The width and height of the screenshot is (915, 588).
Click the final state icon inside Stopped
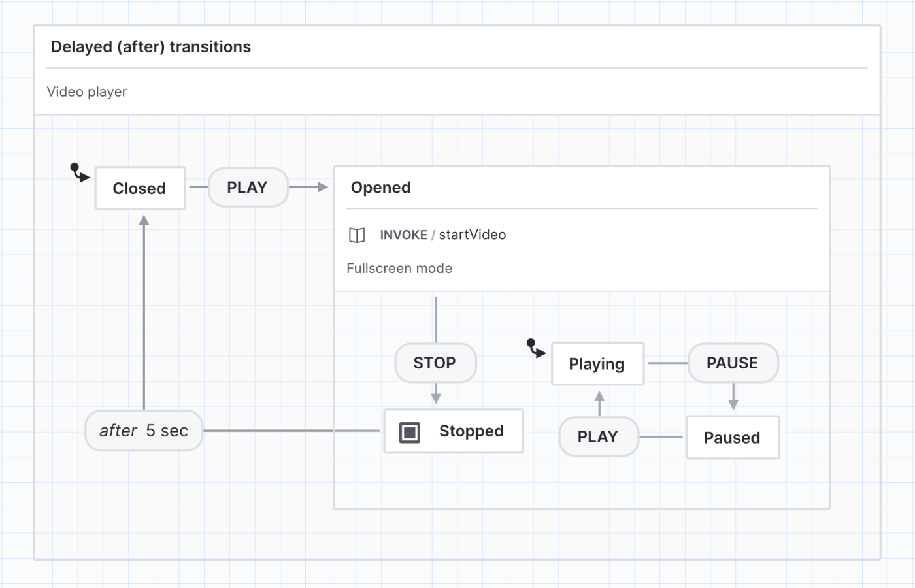(x=409, y=431)
